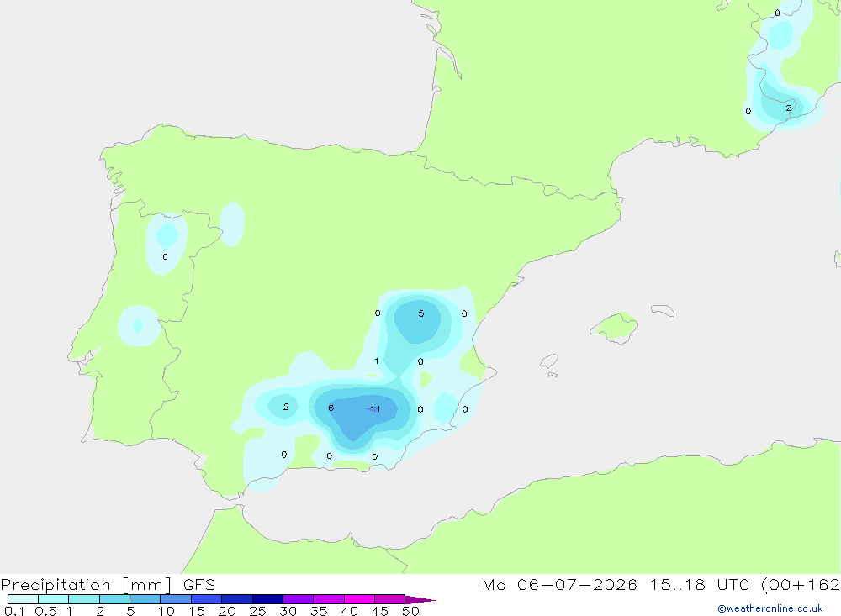Click the '5' precipitation value on the map
The image size is (841, 616).
point(421,313)
